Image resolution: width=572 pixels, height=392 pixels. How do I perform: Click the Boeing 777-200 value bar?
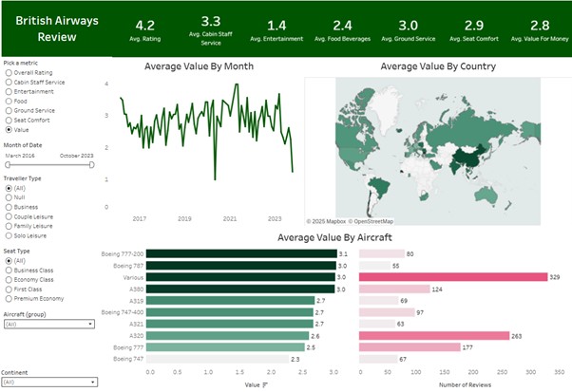(240, 253)
